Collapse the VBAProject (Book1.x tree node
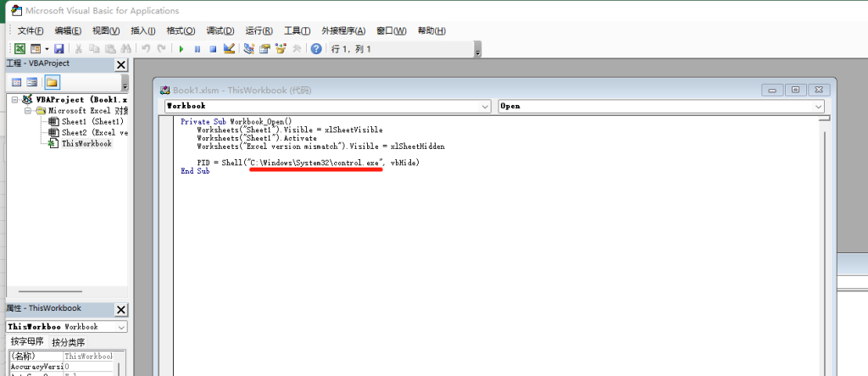The width and height of the screenshot is (868, 376). (14, 100)
